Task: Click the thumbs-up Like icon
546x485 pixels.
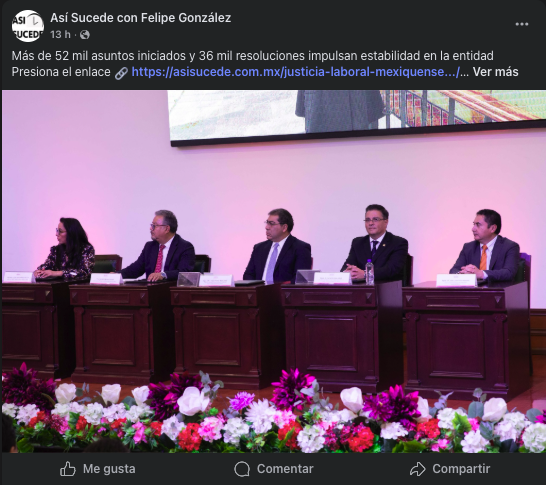Action: tap(68, 469)
